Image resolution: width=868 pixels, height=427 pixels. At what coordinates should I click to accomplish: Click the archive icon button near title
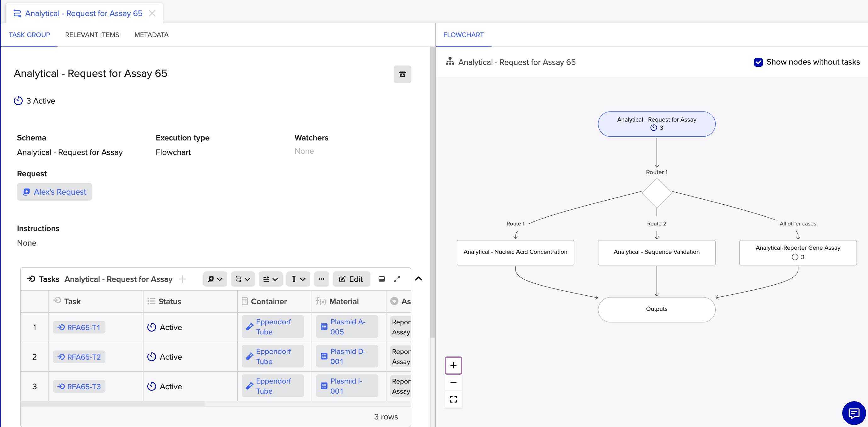coord(402,74)
